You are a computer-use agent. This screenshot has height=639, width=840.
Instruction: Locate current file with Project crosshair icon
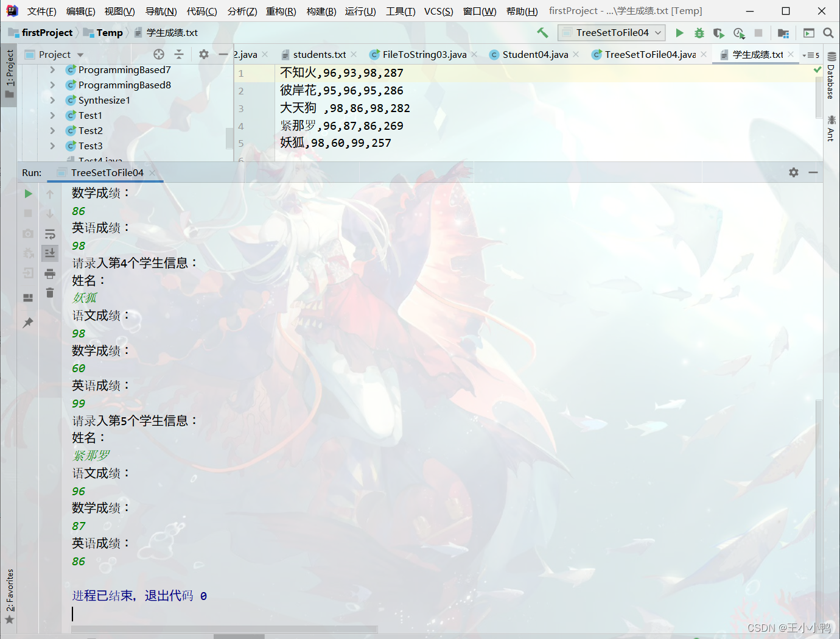[159, 54]
